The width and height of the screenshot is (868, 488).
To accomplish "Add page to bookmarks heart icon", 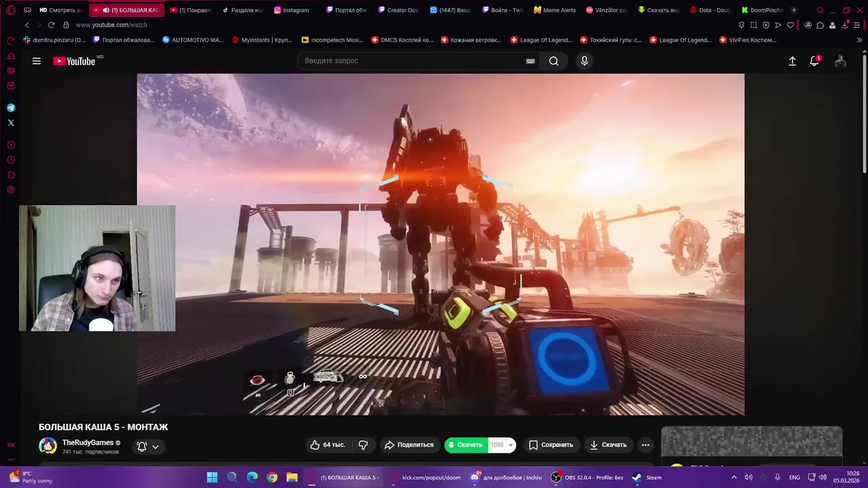I will click(x=790, y=25).
